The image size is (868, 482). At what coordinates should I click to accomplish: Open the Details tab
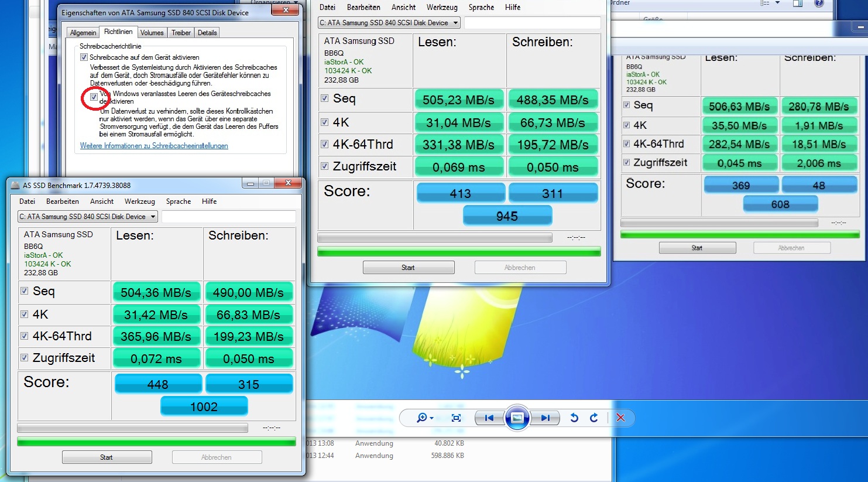207,33
